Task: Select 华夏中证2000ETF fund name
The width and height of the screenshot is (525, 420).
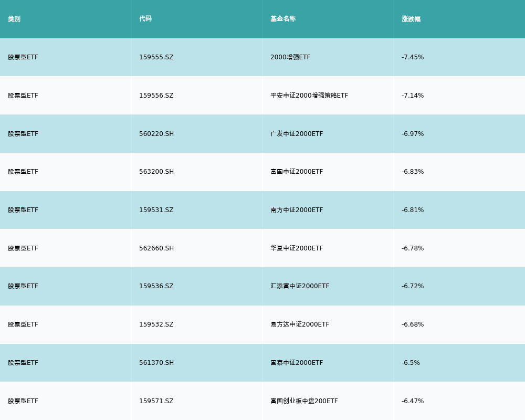Action: click(297, 248)
